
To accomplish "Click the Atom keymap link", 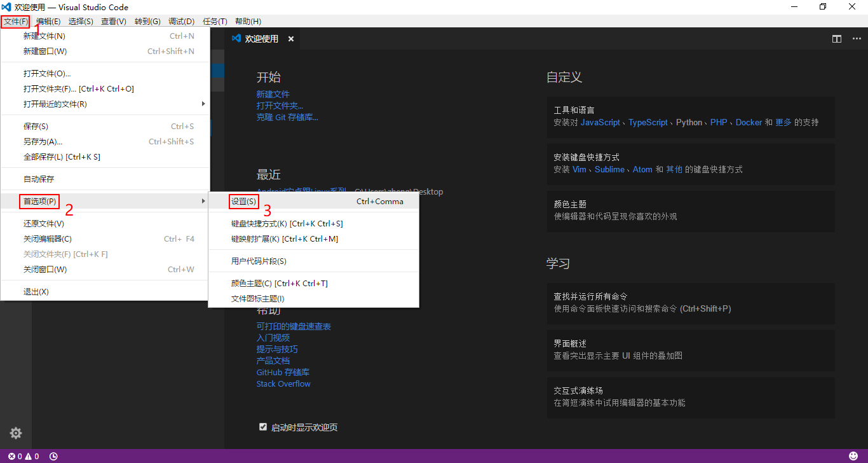I will pos(642,169).
